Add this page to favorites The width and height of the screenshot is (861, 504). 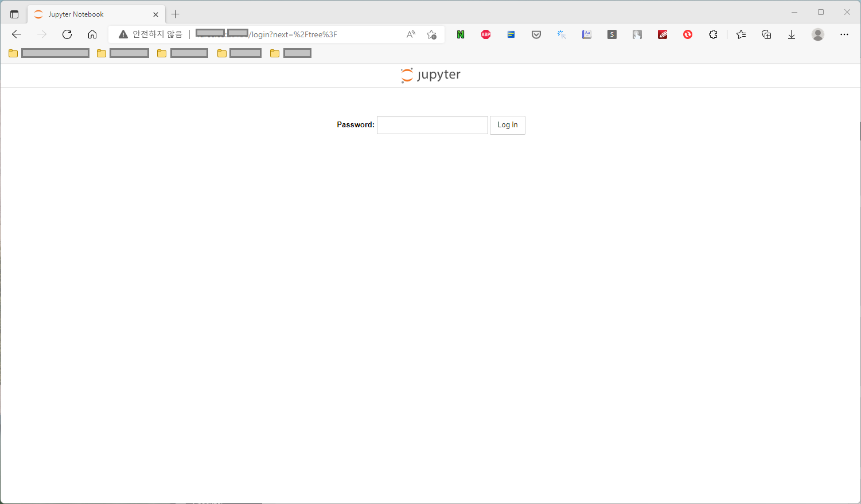coord(431,34)
